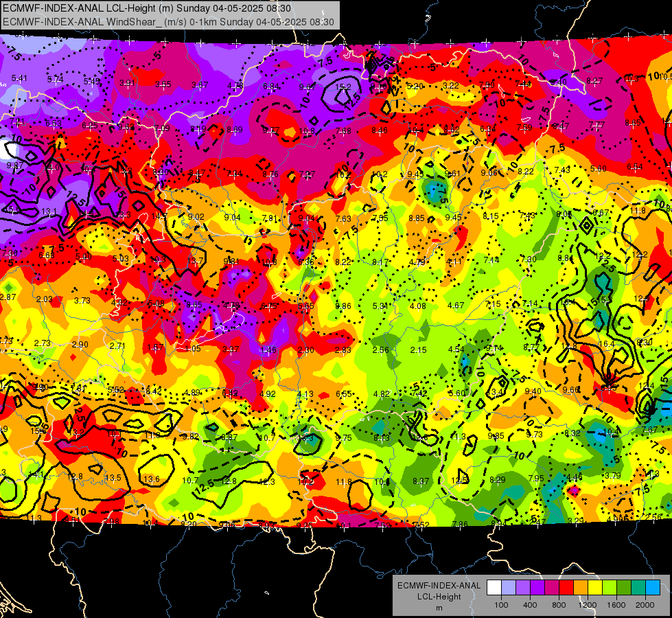Click the wind shear value 15.2
This screenshot has height=618, width=672.
(x=343, y=87)
